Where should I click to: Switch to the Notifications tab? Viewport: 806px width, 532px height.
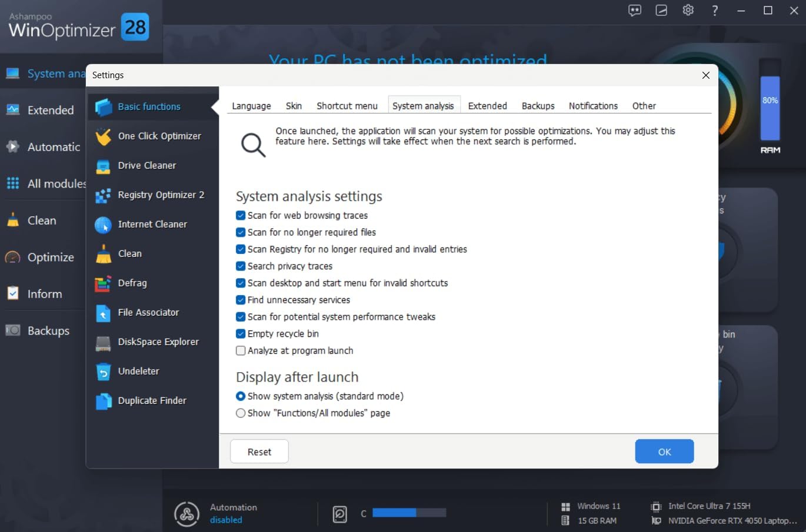[x=592, y=106]
